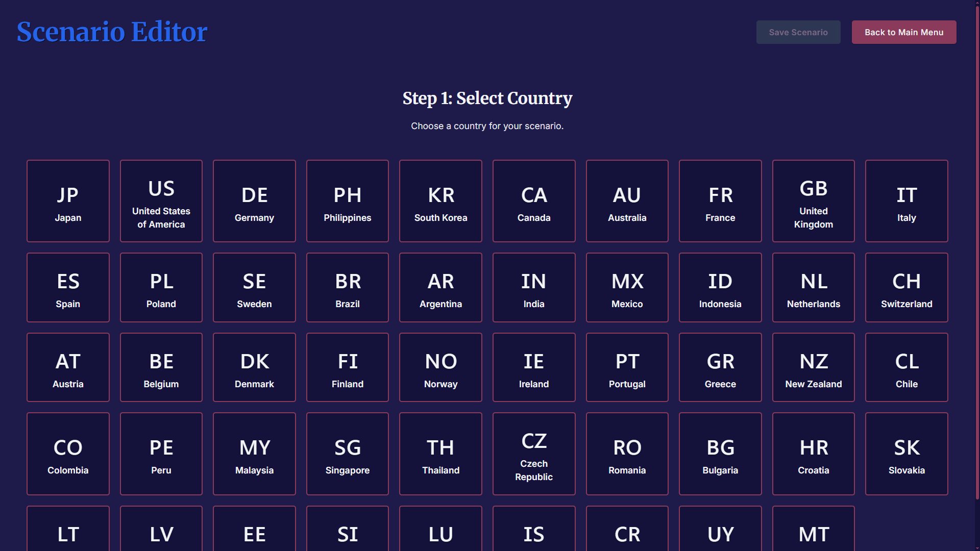
Task: Click the page vertical scrollbar
Action: pos(977,255)
